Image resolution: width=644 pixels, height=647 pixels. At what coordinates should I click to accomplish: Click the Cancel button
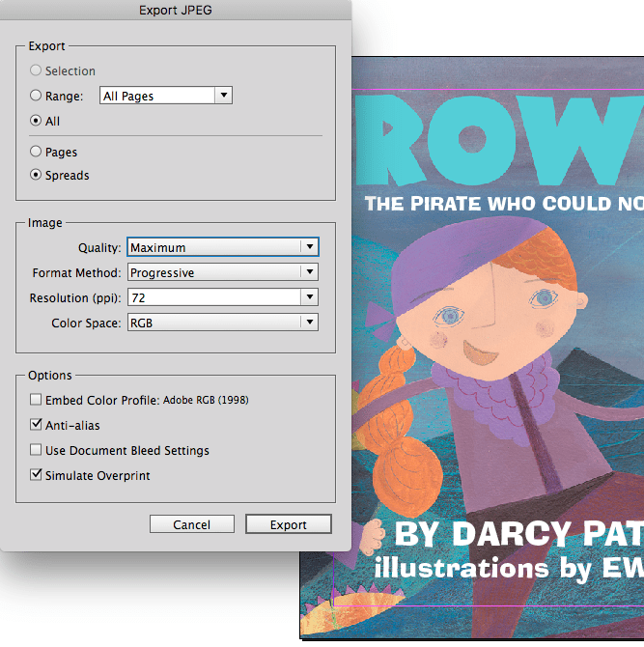pyautogui.click(x=192, y=524)
